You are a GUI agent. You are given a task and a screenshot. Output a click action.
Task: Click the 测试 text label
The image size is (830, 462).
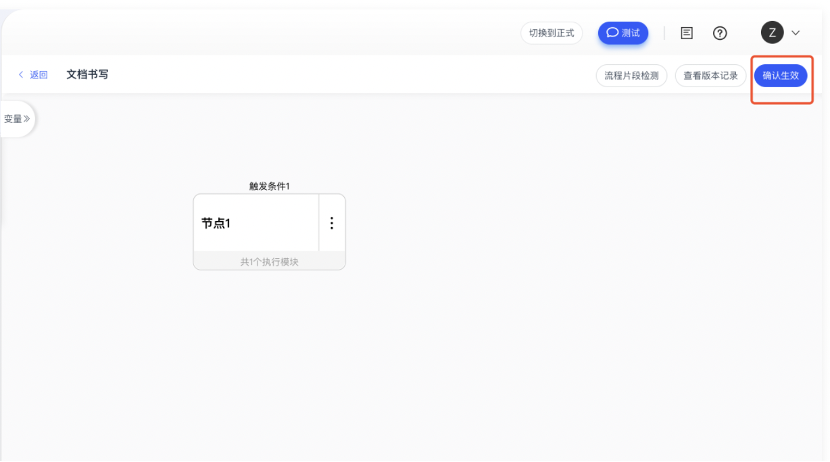click(x=630, y=33)
